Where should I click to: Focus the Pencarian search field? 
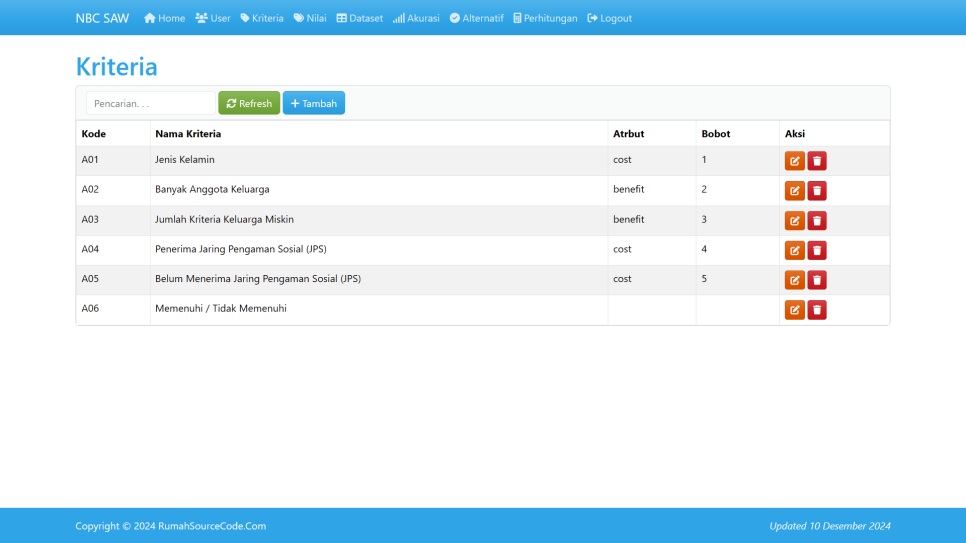click(x=150, y=103)
